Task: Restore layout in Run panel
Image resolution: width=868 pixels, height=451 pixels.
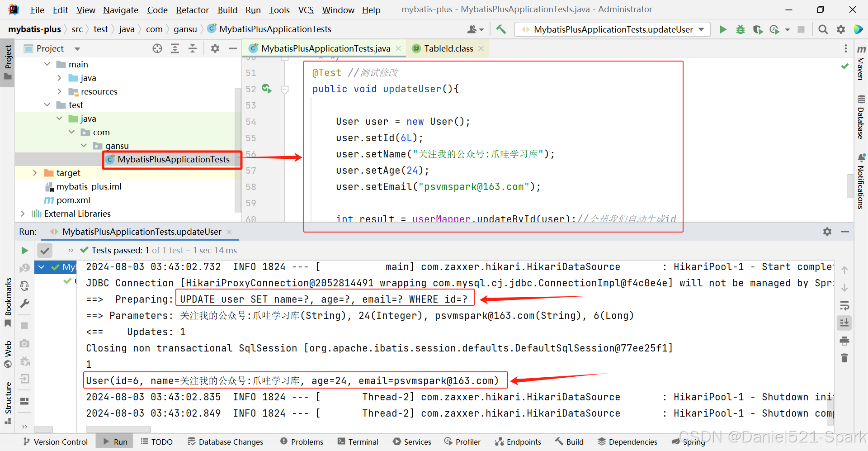Action: 24,401
